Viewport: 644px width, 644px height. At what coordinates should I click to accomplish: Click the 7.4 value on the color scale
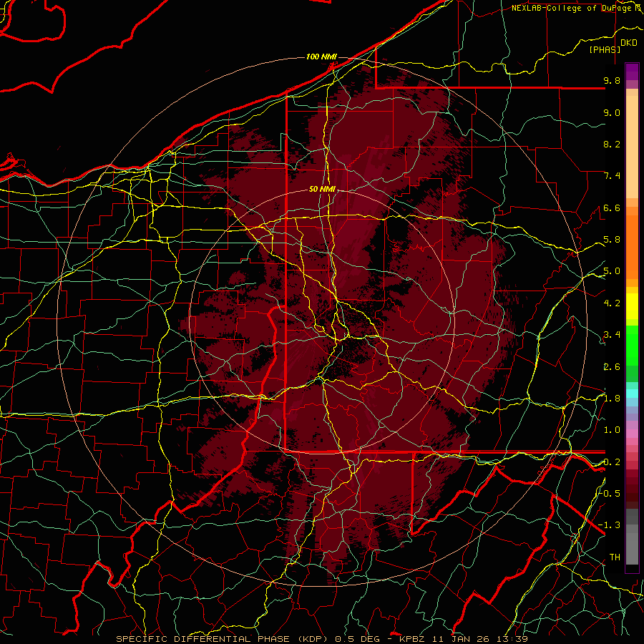pyautogui.click(x=612, y=176)
